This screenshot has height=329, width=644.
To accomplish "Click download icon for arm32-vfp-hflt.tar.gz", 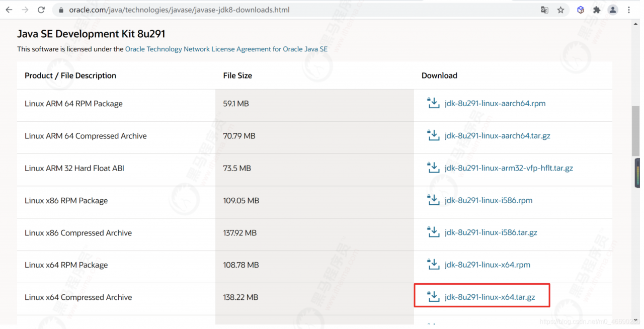I will pos(433,168).
